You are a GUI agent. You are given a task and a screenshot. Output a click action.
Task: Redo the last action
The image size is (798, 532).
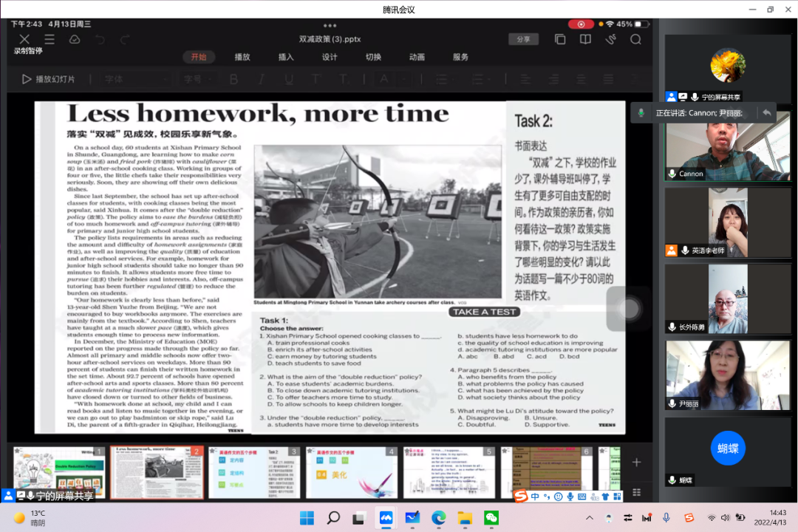125,39
